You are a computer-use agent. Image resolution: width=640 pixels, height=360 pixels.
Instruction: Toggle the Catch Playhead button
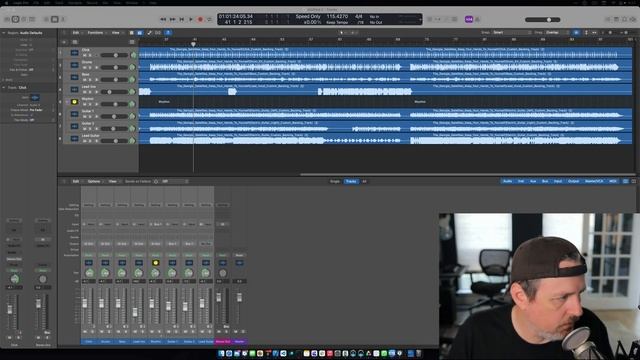[168, 33]
